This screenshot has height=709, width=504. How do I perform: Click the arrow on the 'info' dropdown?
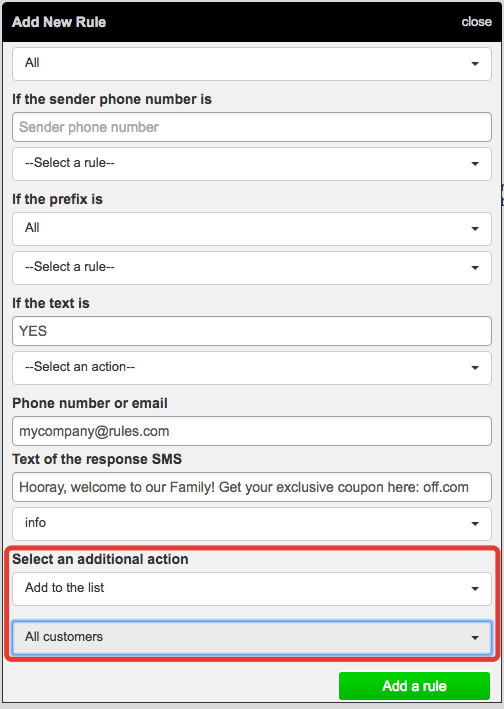click(x=475, y=524)
